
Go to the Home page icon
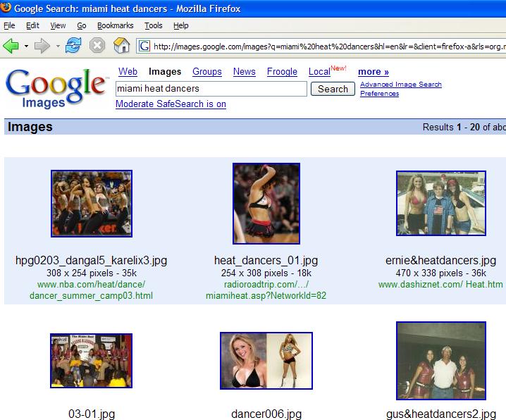(x=121, y=46)
